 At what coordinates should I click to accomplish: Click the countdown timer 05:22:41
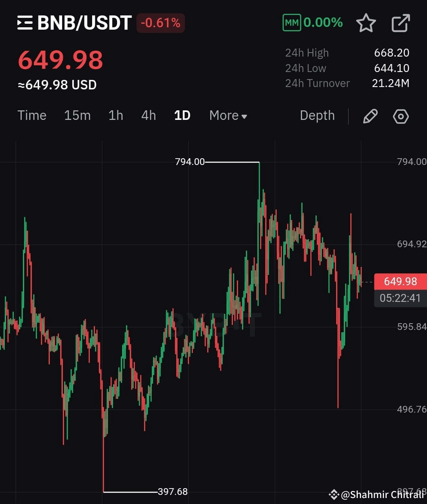400,298
